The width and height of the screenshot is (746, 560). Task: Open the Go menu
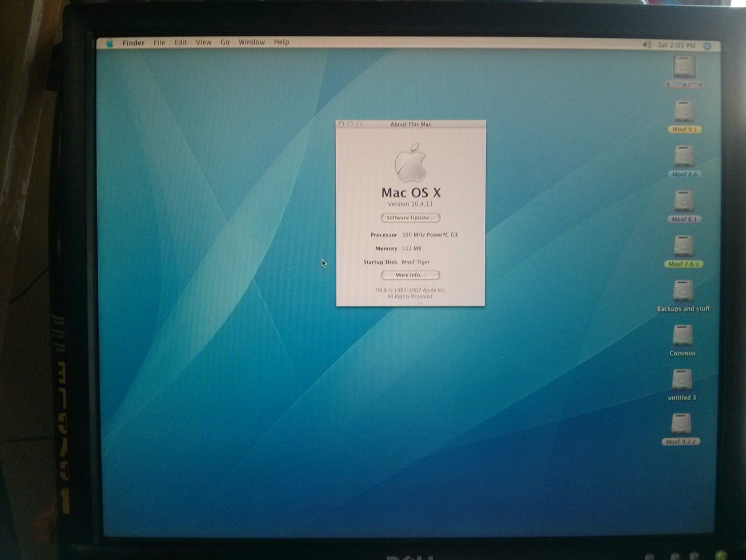225,42
